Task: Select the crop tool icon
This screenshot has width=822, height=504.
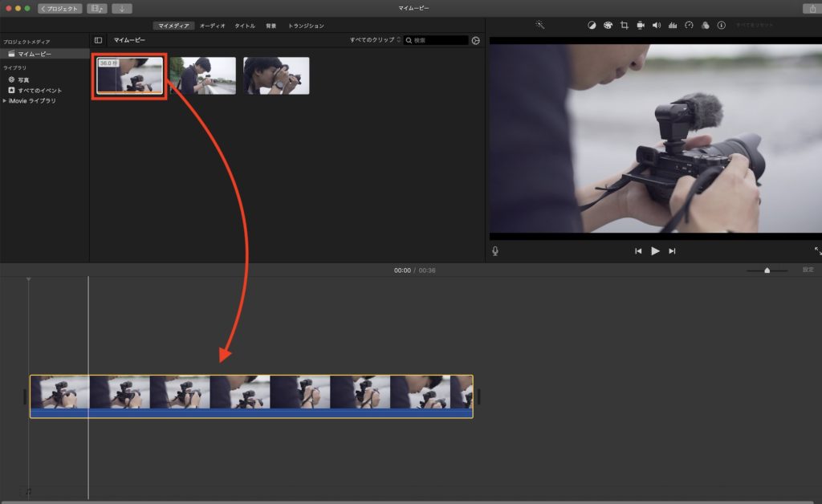Action: 624,25
